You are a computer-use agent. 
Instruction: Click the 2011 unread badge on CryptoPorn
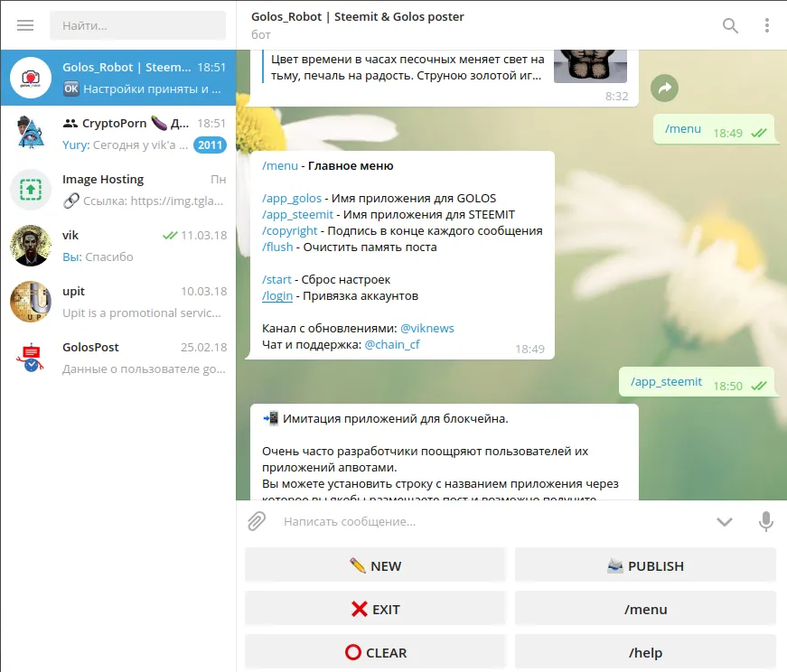210,145
